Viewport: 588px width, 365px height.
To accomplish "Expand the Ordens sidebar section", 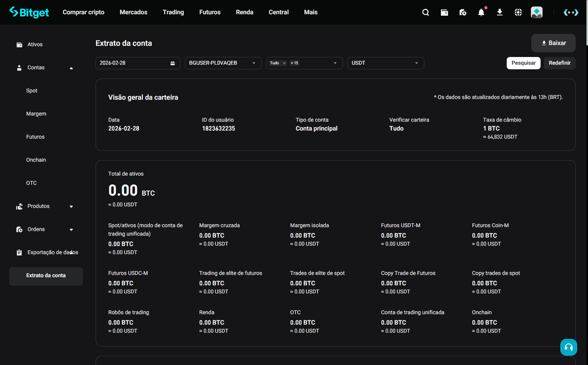I will click(71, 230).
